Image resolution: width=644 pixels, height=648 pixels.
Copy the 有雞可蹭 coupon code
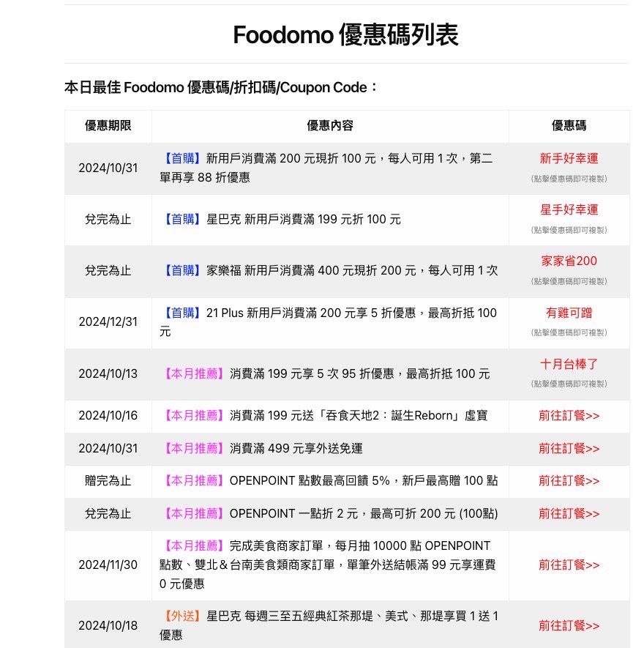click(569, 313)
